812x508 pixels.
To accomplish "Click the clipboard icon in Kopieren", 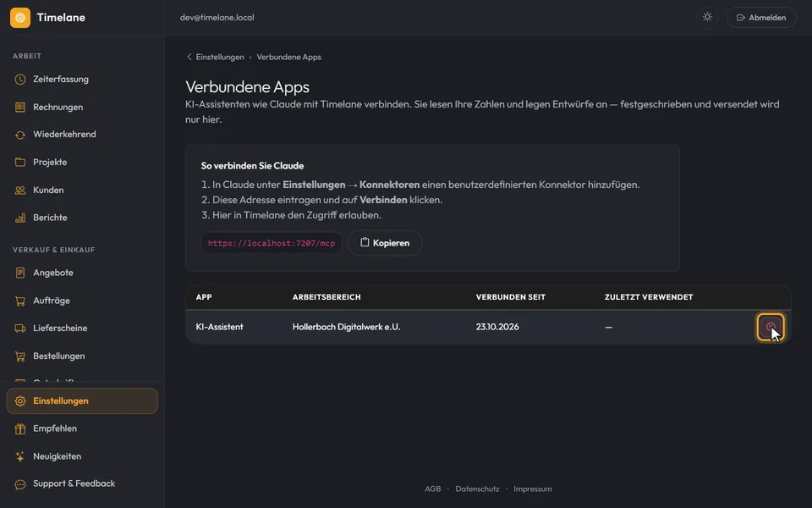I will pyautogui.click(x=365, y=242).
